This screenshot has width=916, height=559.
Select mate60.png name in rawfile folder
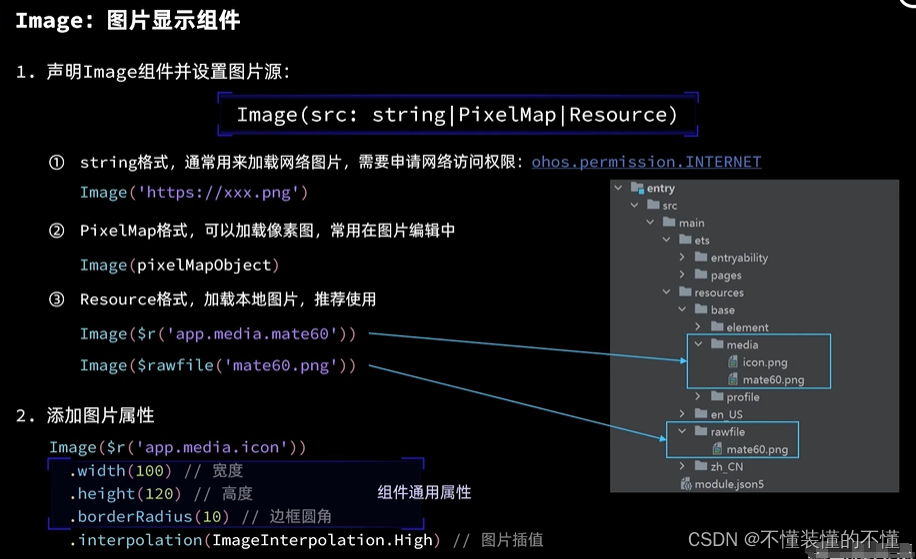coord(757,450)
